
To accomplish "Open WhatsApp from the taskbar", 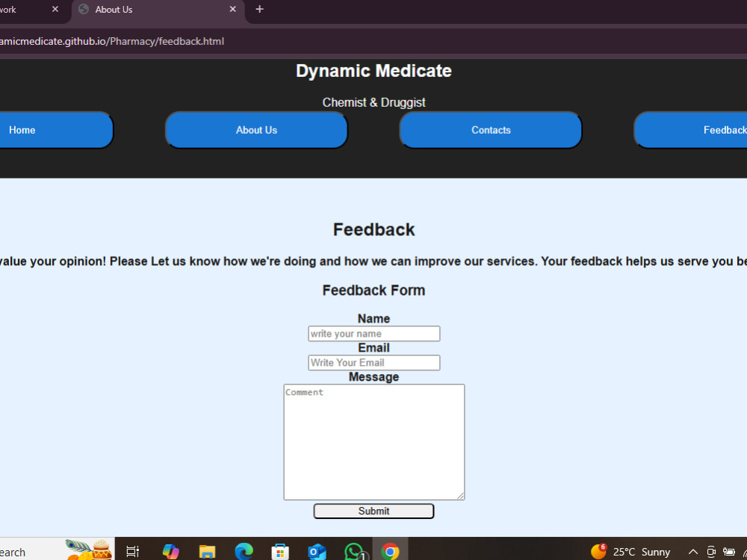I will [x=354, y=552].
